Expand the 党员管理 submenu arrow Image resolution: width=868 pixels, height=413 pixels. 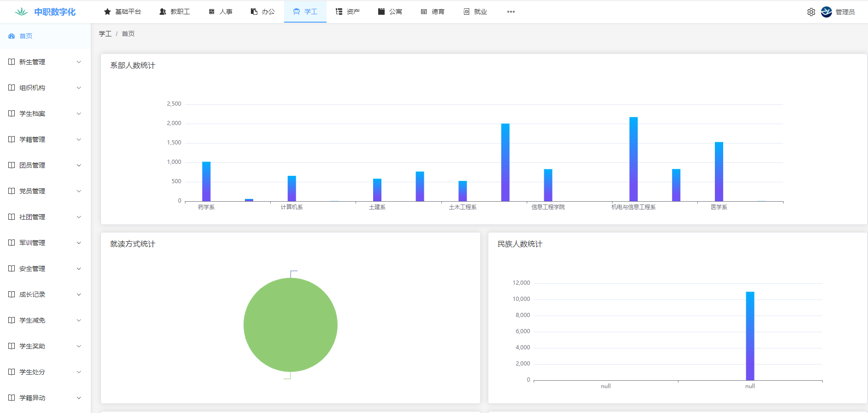point(79,191)
